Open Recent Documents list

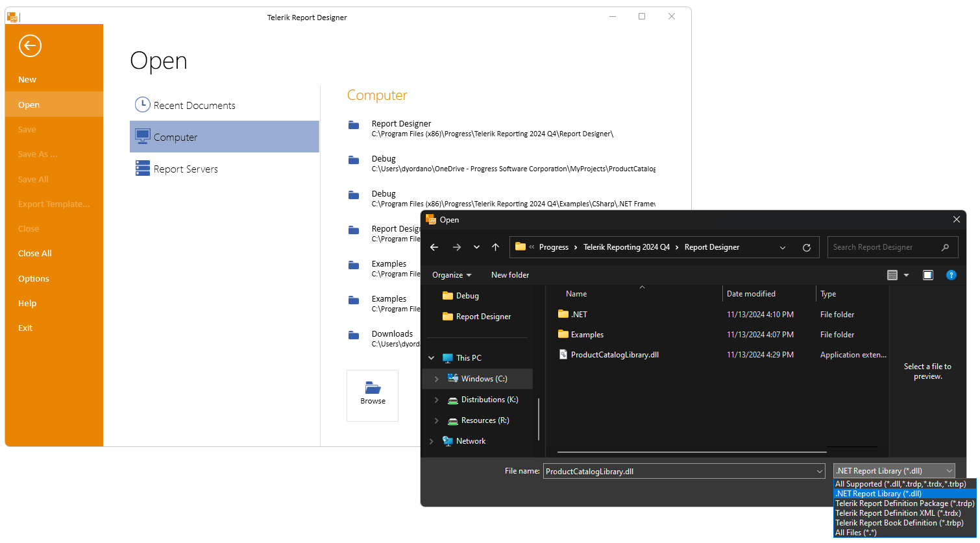pos(141,104)
